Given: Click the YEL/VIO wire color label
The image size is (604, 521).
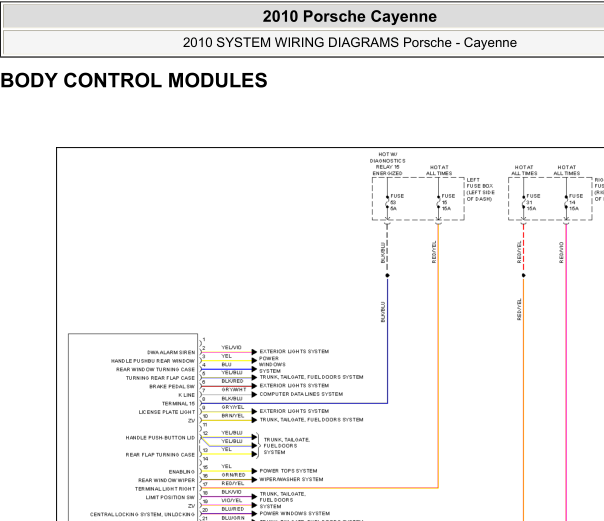Looking at the screenshot, I should pyautogui.click(x=232, y=347).
